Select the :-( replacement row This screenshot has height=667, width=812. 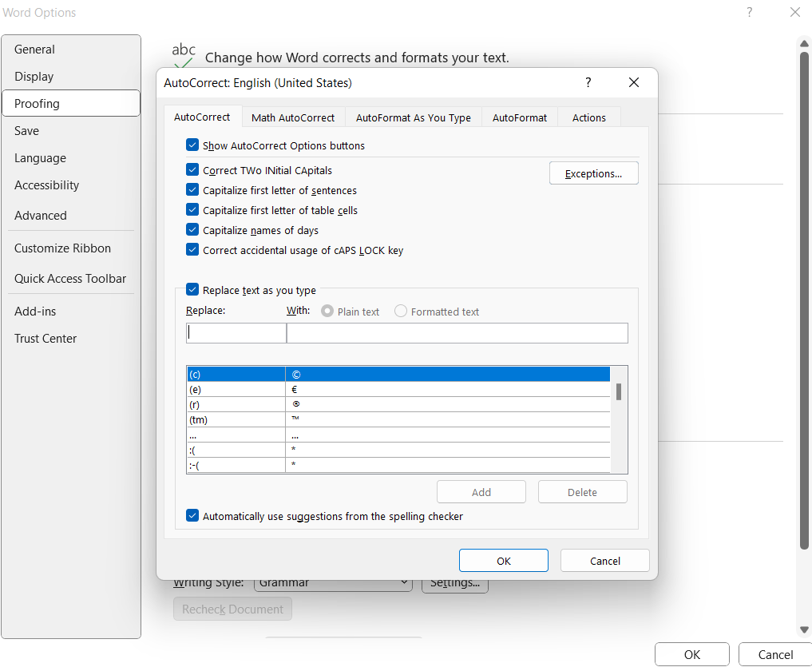(x=398, y=464)
